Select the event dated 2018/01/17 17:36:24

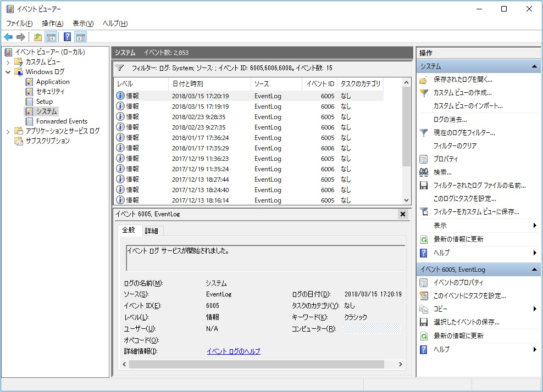(x=248, y=138)
